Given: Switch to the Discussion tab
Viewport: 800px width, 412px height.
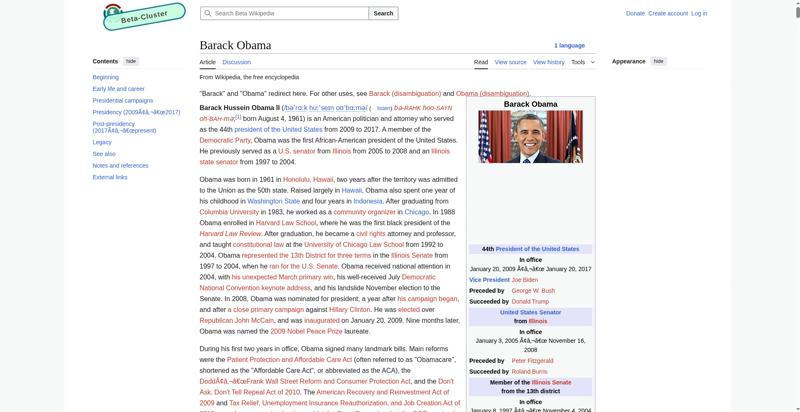Looking at the screenshot, I should pyautogui.click(x=237, y=62).
